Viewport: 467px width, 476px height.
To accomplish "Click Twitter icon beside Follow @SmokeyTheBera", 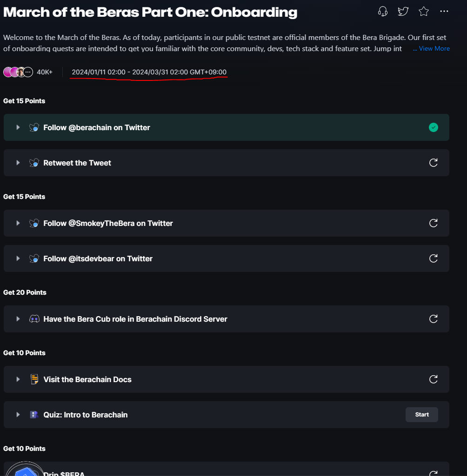I will click(x=34, y=223).
